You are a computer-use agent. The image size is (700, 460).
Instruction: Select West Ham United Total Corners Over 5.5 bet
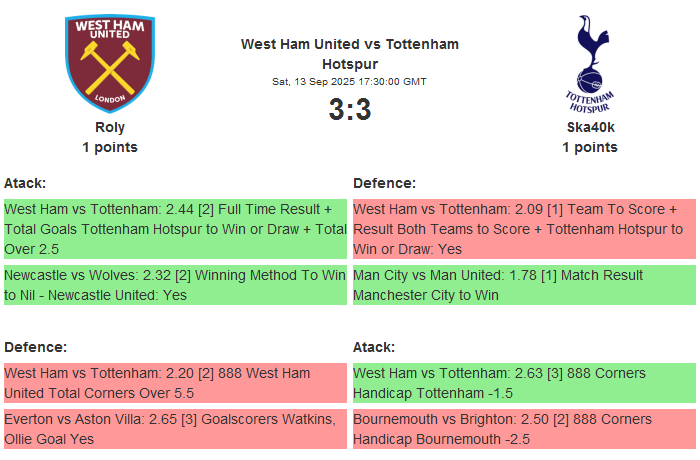click(175, 383)
